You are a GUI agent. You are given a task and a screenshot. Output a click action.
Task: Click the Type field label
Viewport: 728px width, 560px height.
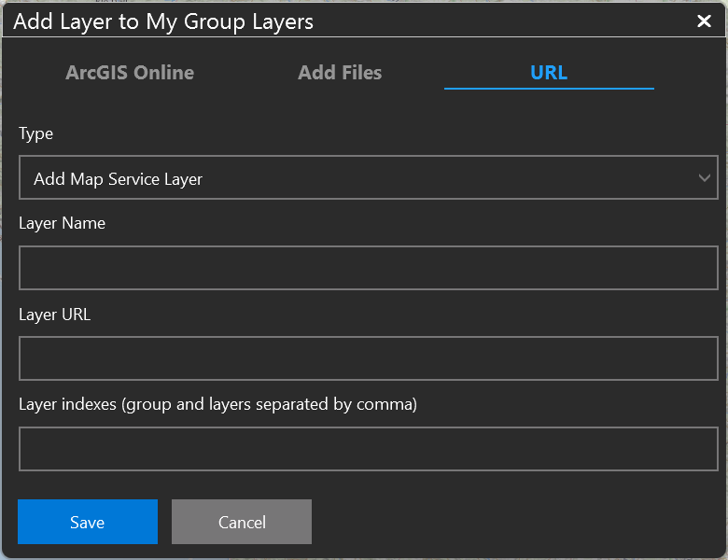36,133
